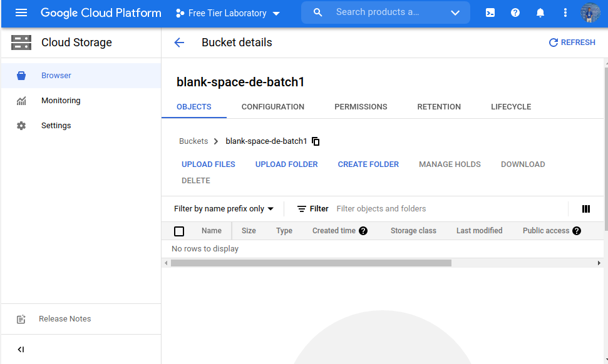Click the Release Notes icon

21,319
